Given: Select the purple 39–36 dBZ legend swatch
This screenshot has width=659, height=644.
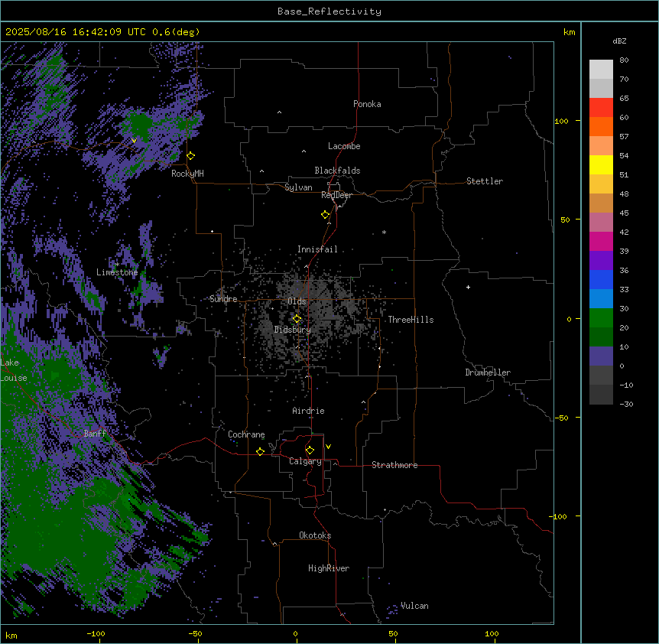Looking at the screenshot, I should 601,260.
